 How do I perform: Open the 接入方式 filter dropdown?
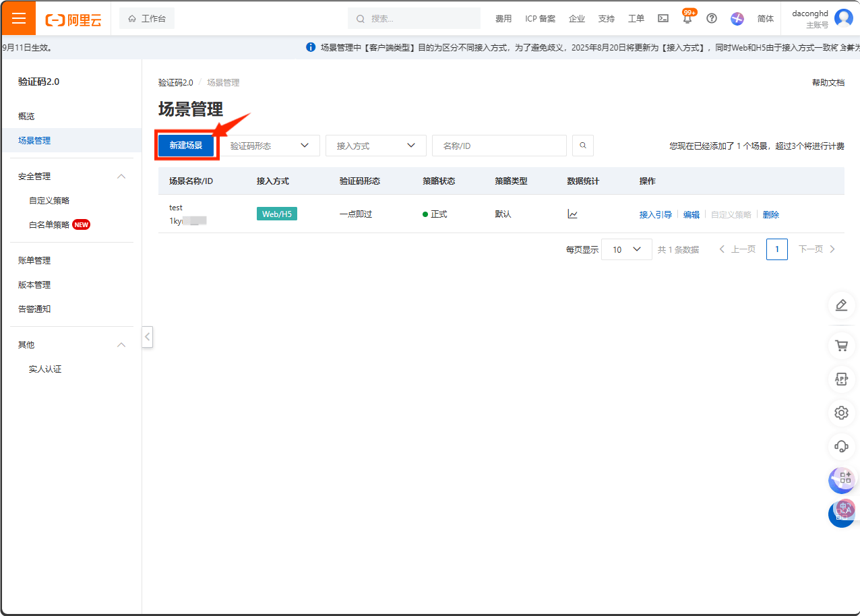375,145
